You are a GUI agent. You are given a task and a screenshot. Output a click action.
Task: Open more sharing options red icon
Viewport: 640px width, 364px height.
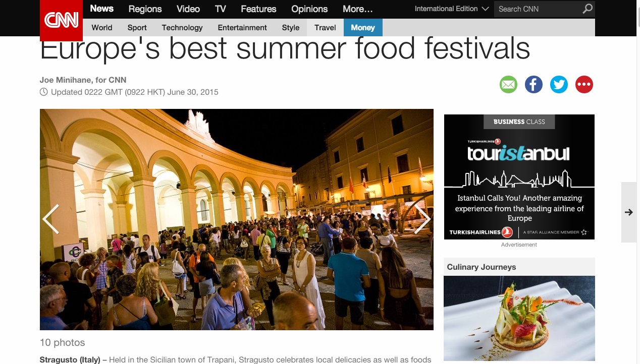[584, 85]
